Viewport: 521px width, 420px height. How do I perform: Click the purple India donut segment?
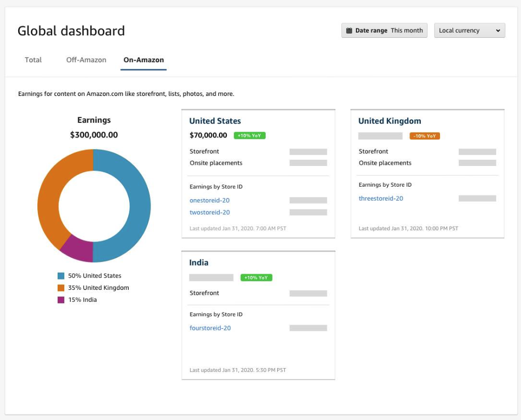(79, 250)
